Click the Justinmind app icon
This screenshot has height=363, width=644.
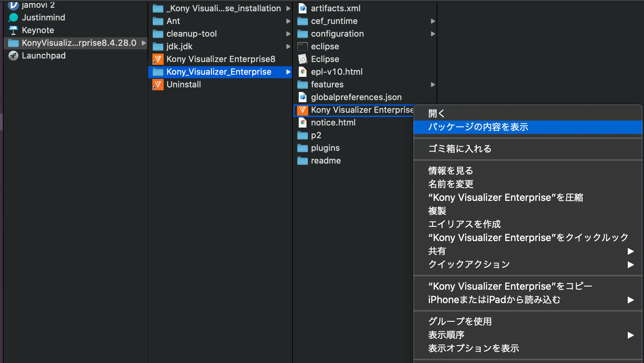pos(13,18)
